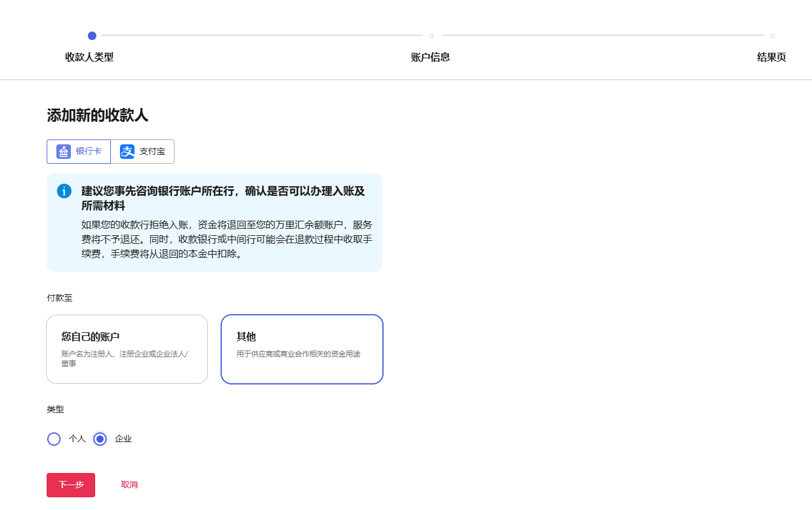Viewport: 812px width, 510px height.
Task: Click the 企业 radio label text
Action: pyautogui.click(x=123, y=439)
